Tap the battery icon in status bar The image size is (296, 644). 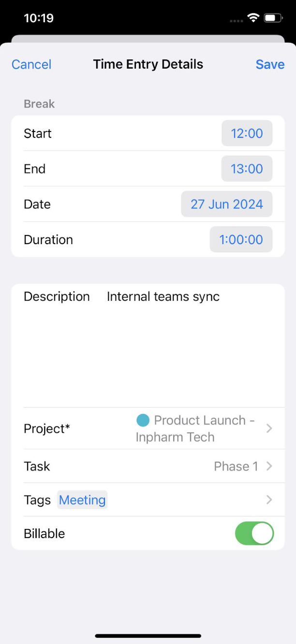272,17
